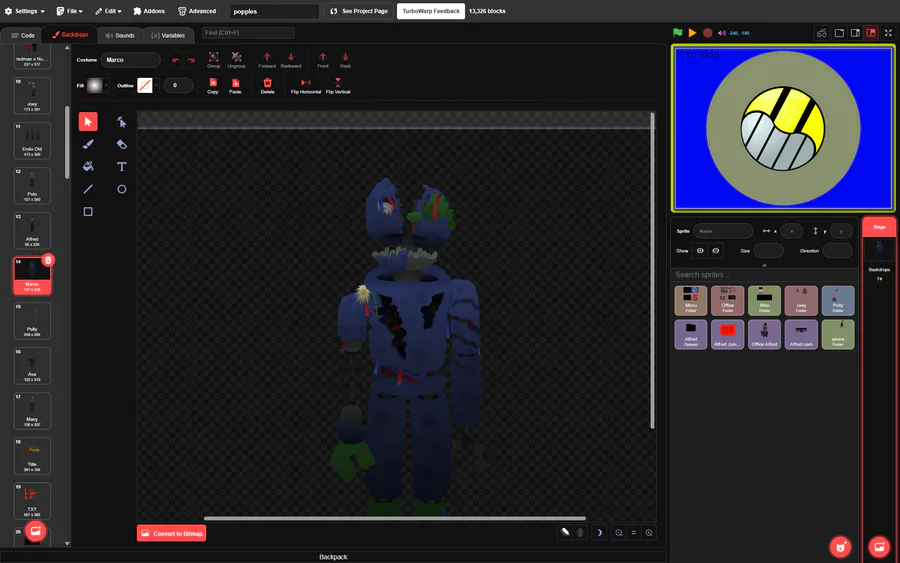The image size is (900, 563).
Task: Open the Office Folder sprite folder
Action: 728,301
